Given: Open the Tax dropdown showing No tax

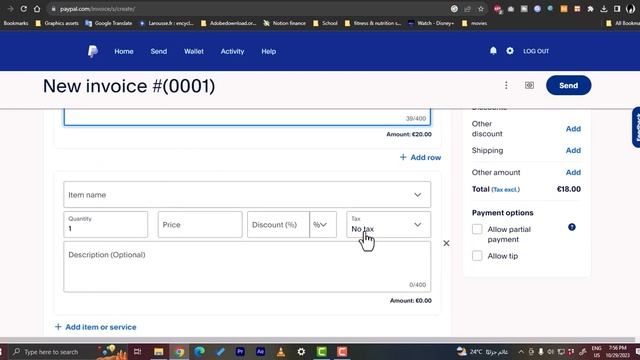Looking at the screenshot, I should [x=388, y=224].
